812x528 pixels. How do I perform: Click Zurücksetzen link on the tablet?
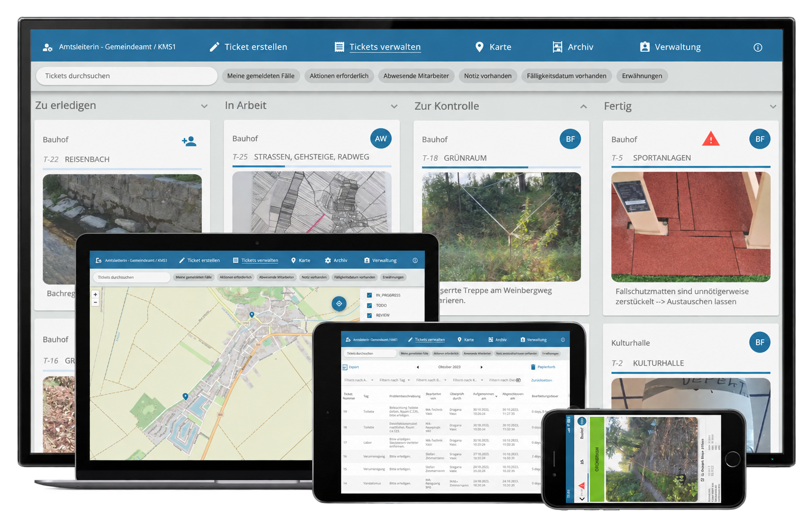point(542,380)
